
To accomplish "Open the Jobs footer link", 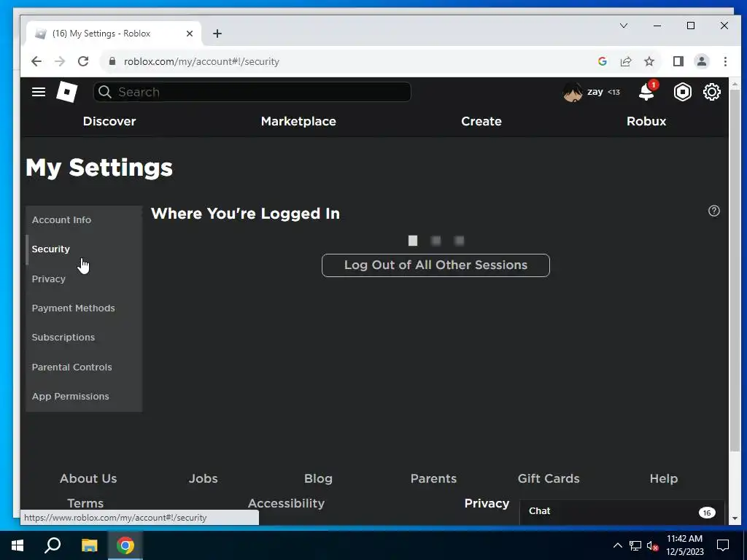I will (203, 478).
